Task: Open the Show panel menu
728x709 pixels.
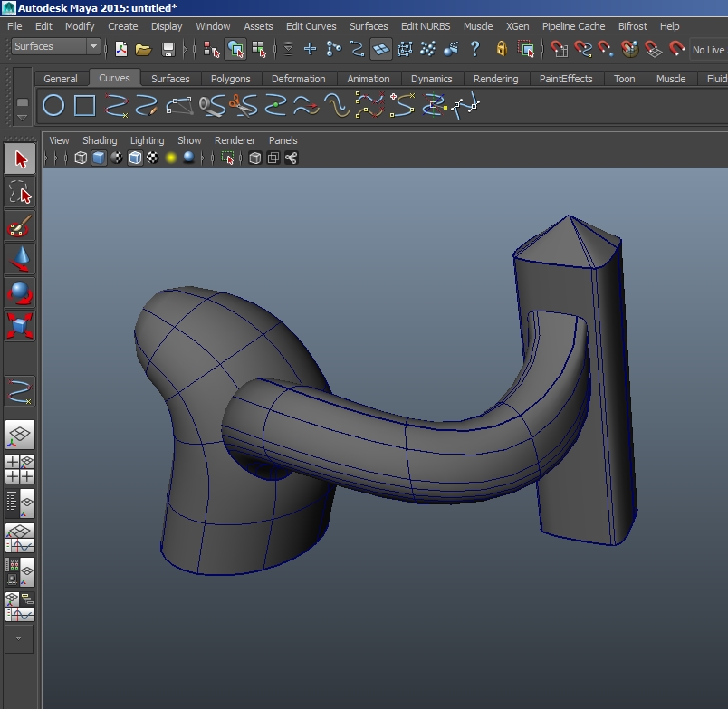Action: click(189, 140)
